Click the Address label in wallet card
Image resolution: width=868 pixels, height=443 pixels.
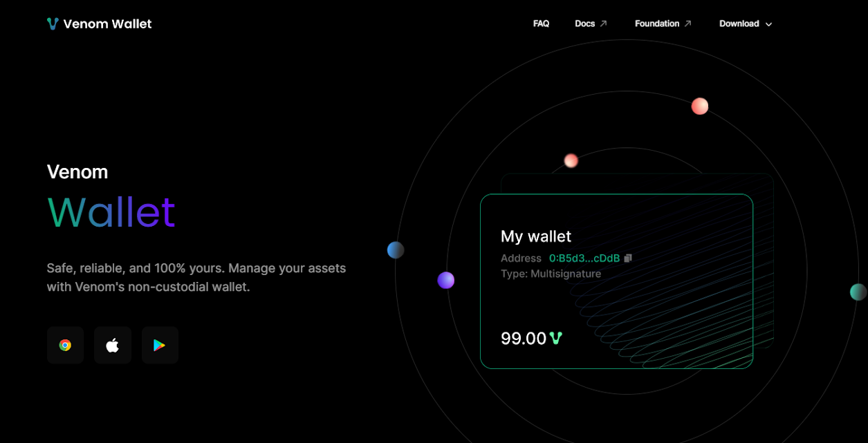coord(521,258)
